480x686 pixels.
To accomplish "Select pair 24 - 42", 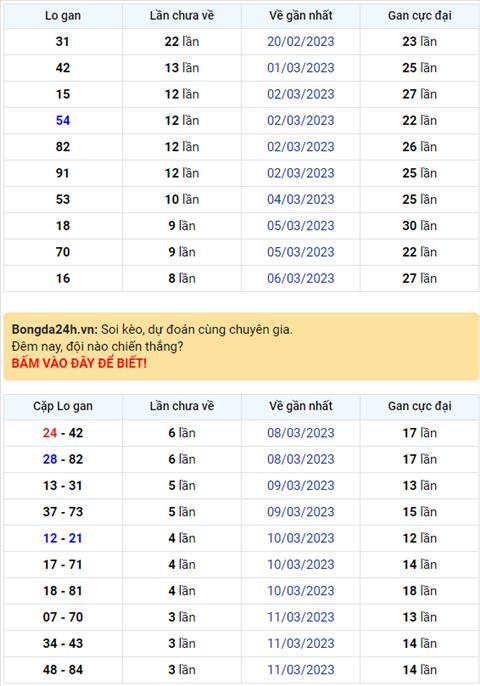I will pos(63,433).
